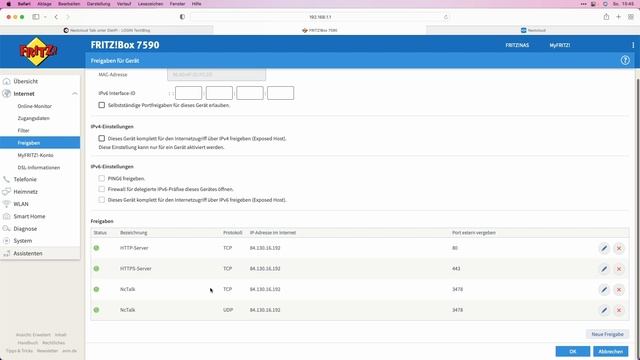Image resolution: width=640 pixels, height=360 pixels.
Task: Delete the NcTalk TCP forwarding entry
Action: point(619,289)
